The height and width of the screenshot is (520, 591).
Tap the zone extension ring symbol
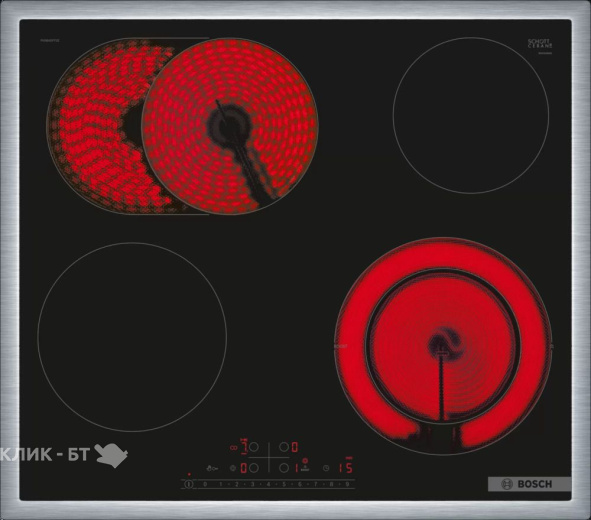click(233, 468)
